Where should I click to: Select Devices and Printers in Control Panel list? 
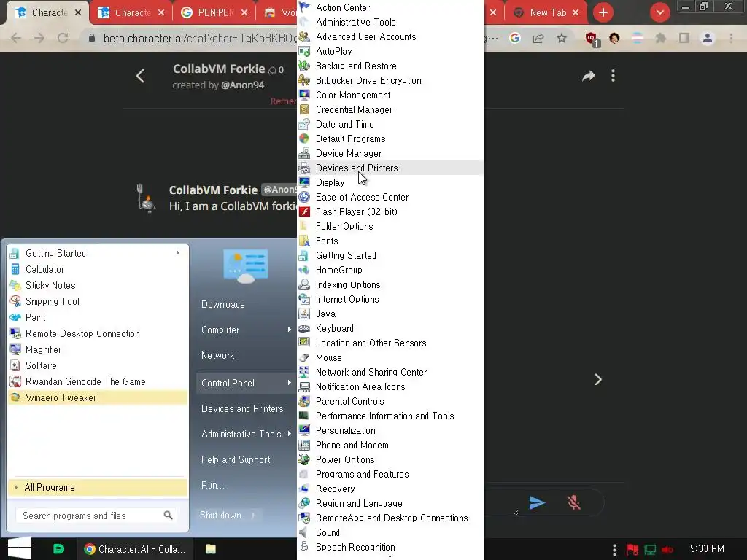click(390, 168)
